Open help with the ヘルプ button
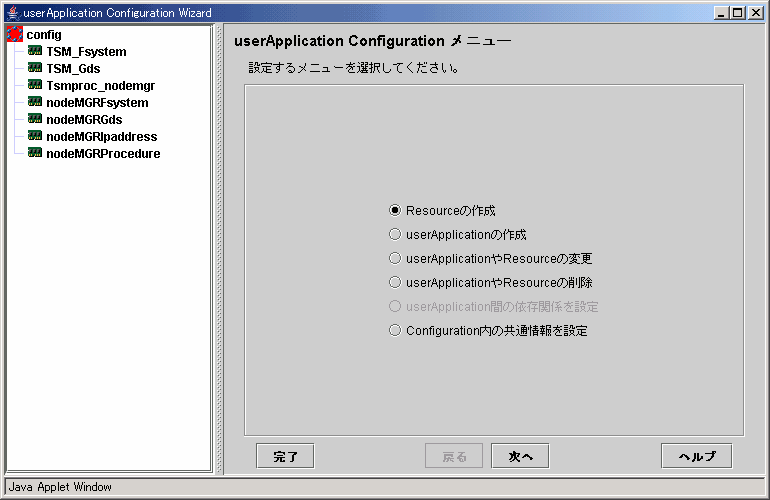770x500 pixels. point(697,456)
